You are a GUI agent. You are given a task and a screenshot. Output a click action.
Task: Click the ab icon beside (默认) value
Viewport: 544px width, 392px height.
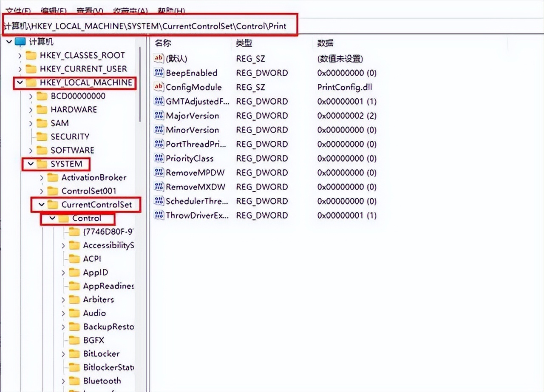[158, 59]
